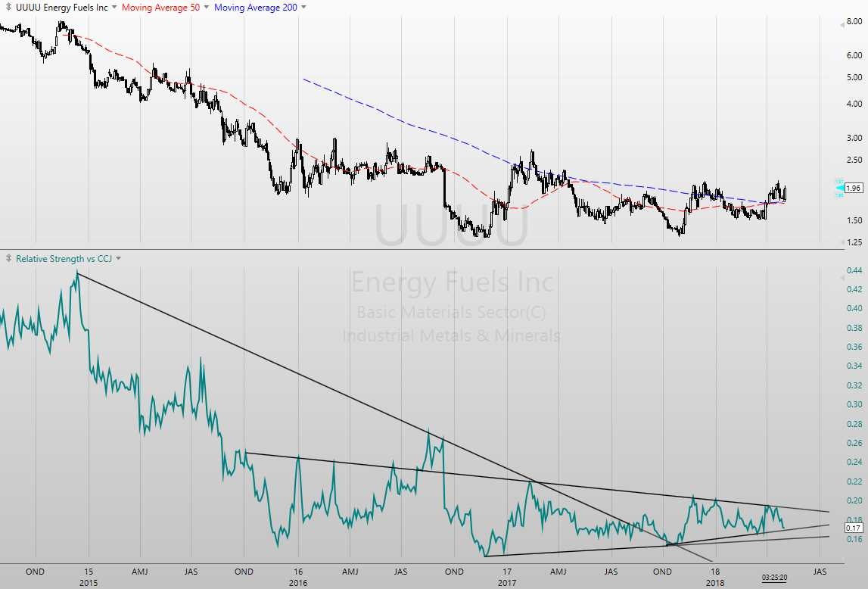Image resolution: width=868 pixels, height=589 pixels.
Task: Click the 1.96 current price box
Action: pos(854,188)
